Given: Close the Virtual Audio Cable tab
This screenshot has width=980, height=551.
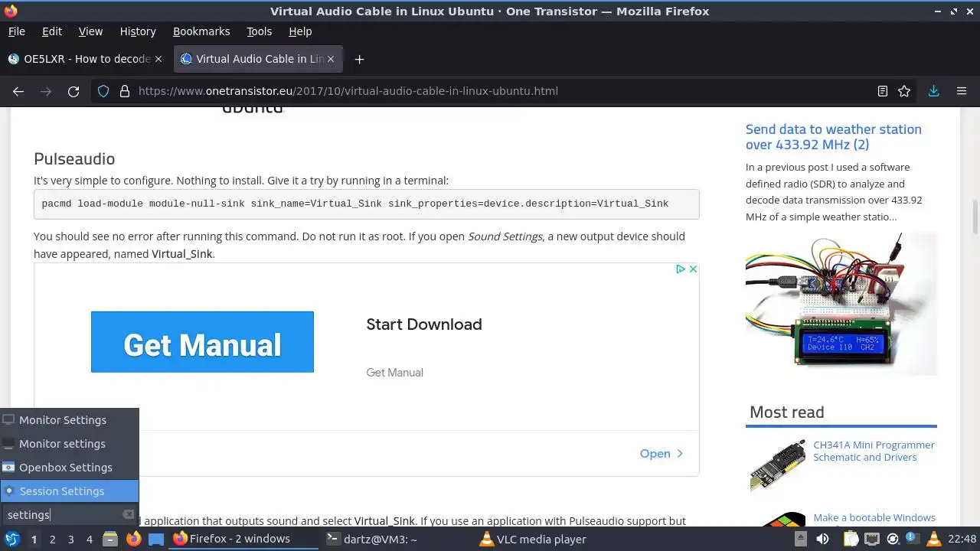Looking at the screenshot, I should (x=332, y=59).
